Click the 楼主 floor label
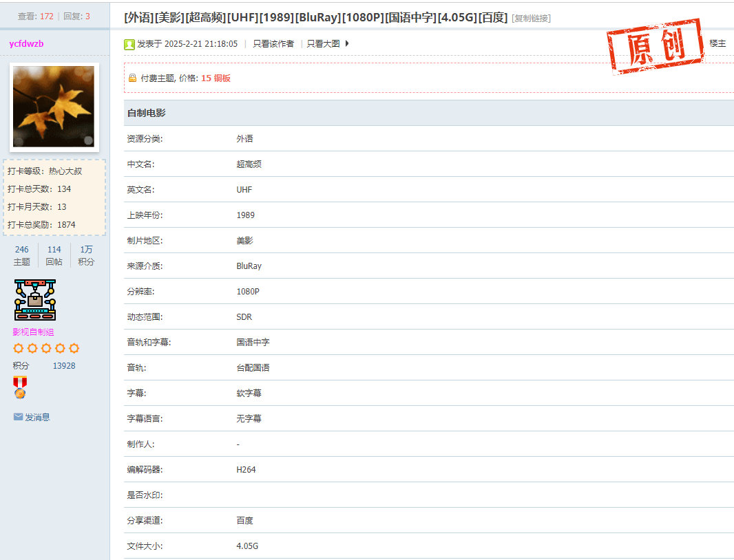Image resolution: width=734 pixels, height=560 pixels. pyautogui.click(x=717, y=43)
